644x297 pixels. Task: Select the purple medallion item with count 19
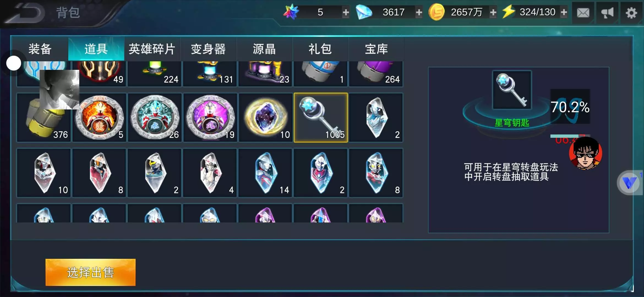click(210, 118)
